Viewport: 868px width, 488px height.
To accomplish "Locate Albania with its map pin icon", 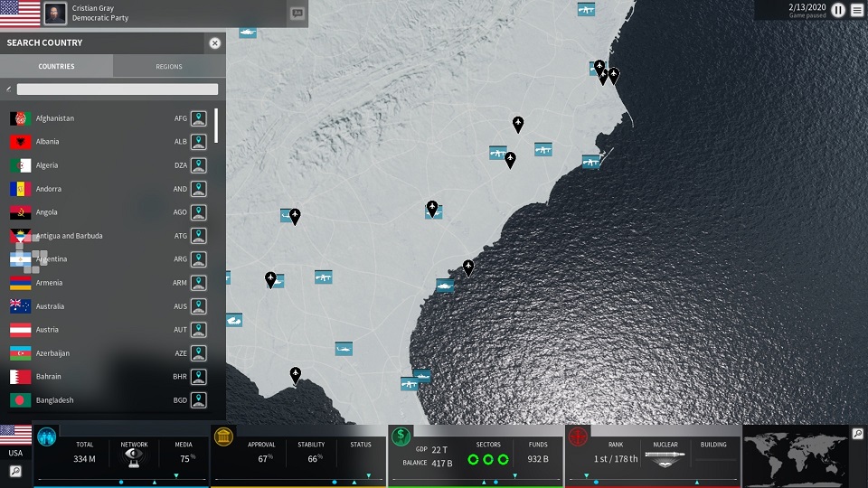I will pos(199,142).
